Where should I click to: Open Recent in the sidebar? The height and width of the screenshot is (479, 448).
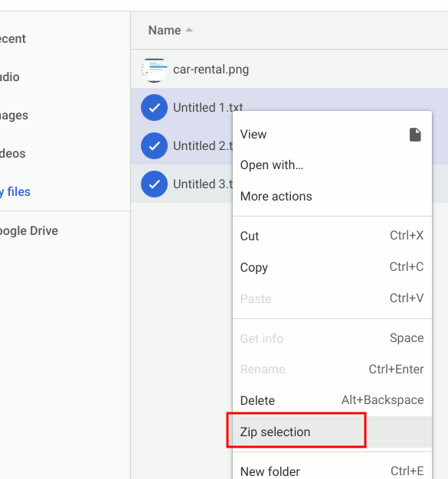tap(13, 39)
